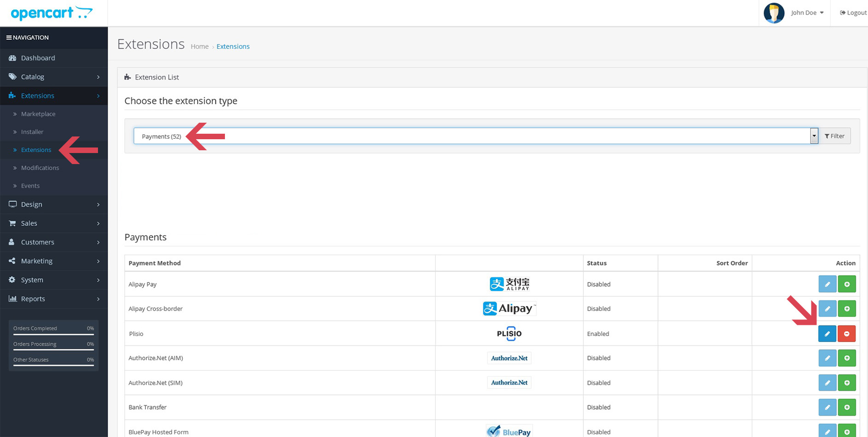868x437 pixels.
Task: Open the John Doe user dropdown
Action: click(807, 13)
